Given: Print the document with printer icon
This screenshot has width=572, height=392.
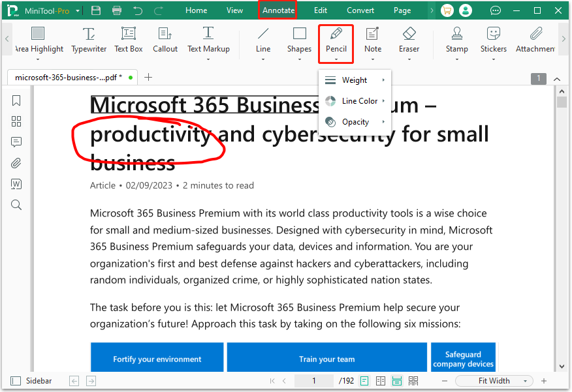Looking at the screenshot, I should pyautogui.click(x=117, y=10).
